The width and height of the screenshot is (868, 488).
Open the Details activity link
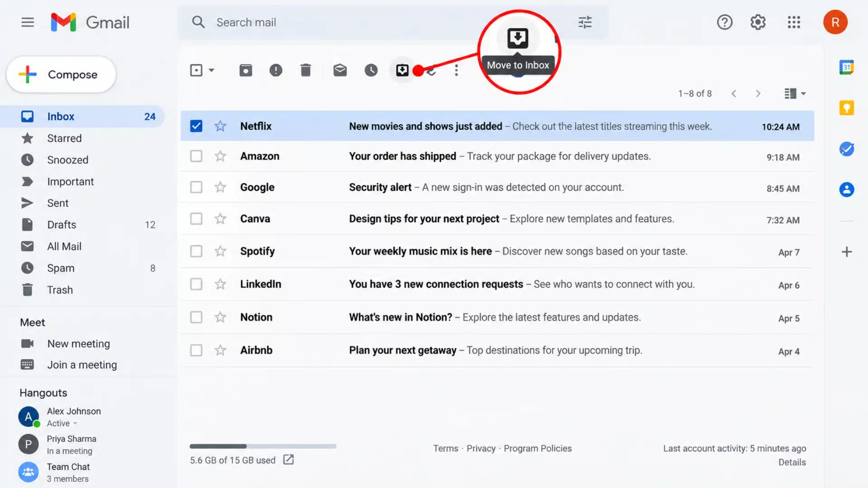[792, 462]
